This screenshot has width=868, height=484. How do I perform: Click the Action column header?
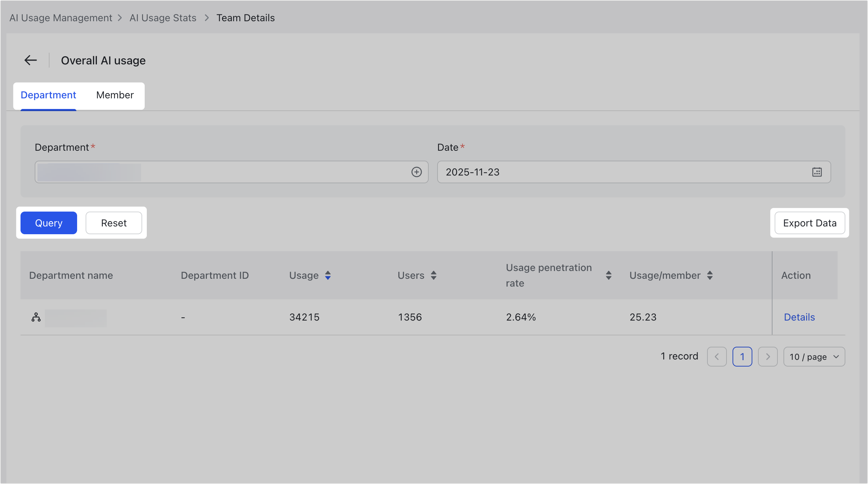[796, 275]
